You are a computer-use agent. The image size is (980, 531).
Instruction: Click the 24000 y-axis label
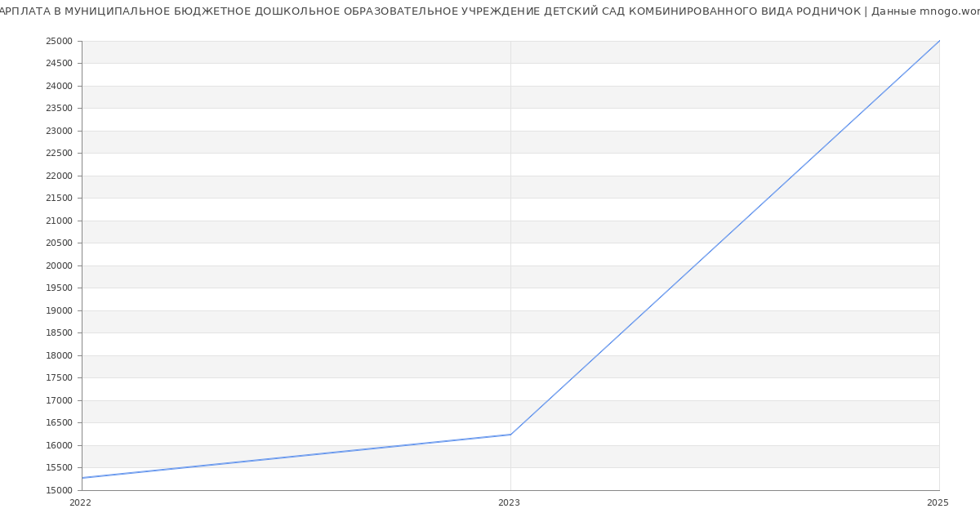pyautogui.click(x=60, y=87)
